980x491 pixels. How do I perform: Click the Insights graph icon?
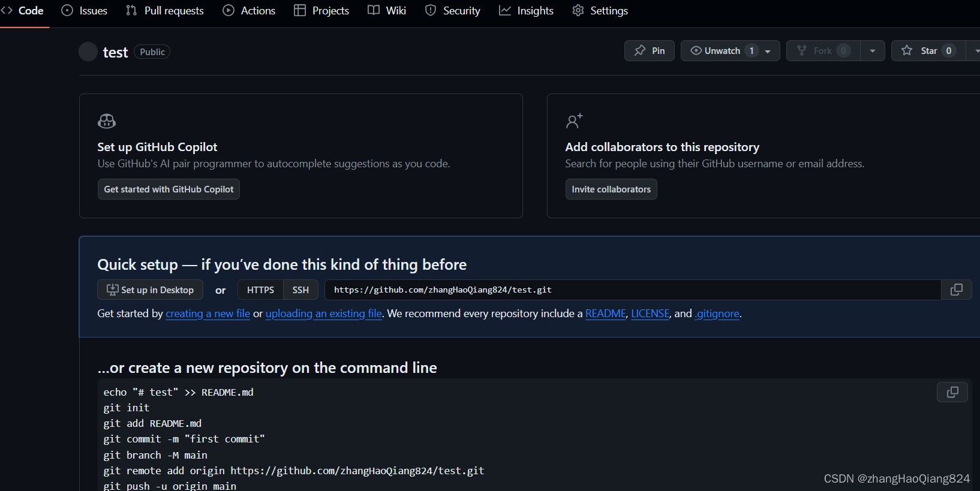(x=505, y=11)
